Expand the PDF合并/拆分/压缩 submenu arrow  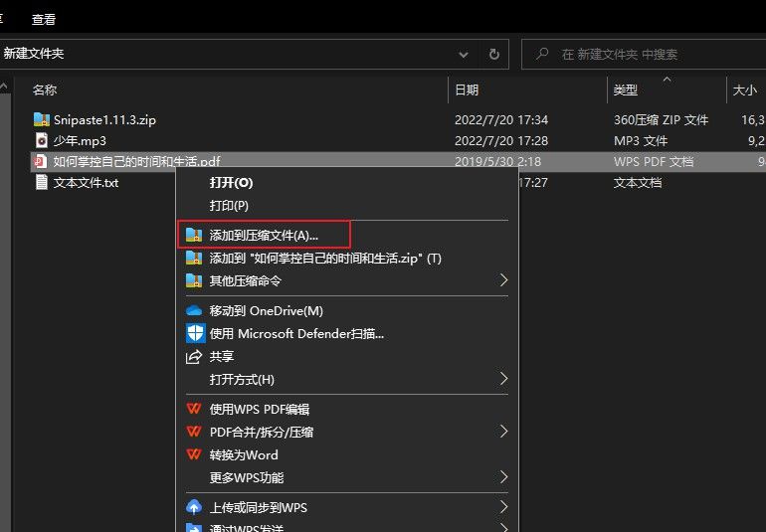(x=503, y=431)
